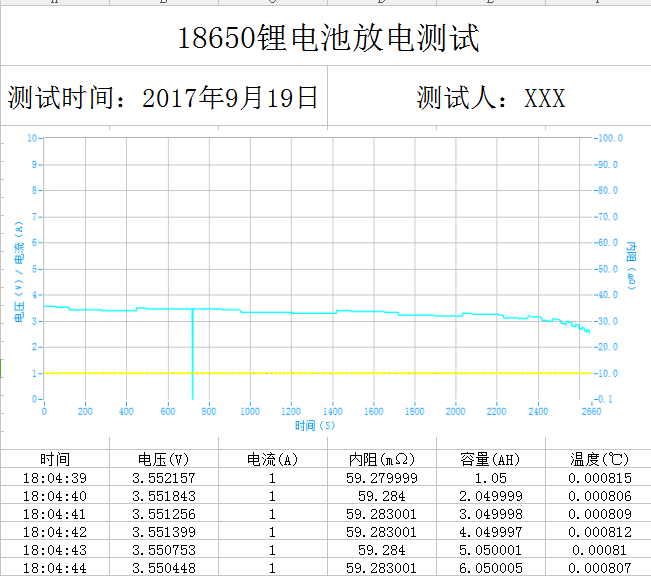
Task: Select voltage value 3.551843
Action: coord(164,495)
